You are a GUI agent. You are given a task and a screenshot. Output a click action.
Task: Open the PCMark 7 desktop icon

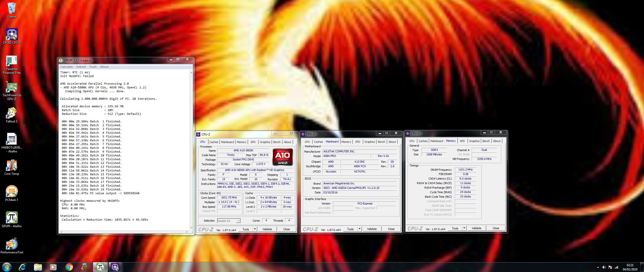point(12,194)
